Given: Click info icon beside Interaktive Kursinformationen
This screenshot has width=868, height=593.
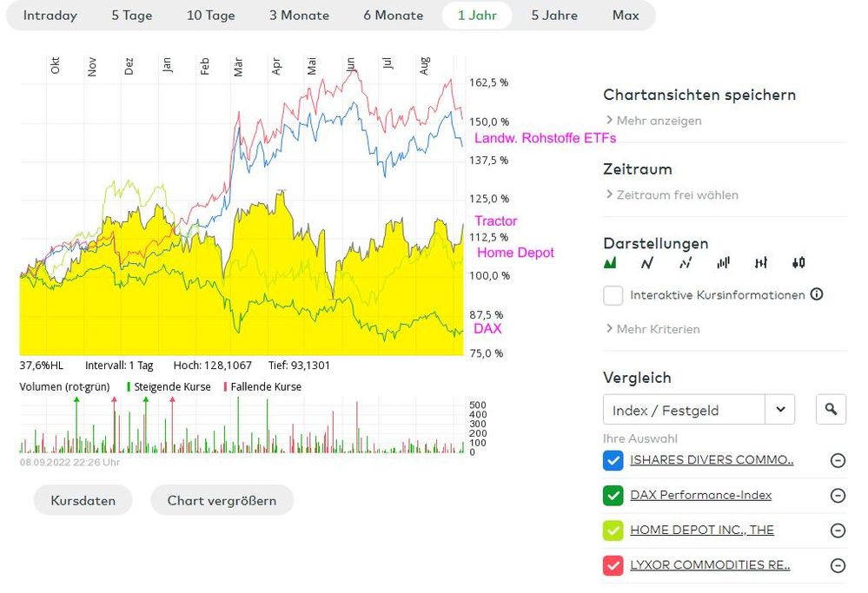Looking at the screenshot, I should click(817, 294).
